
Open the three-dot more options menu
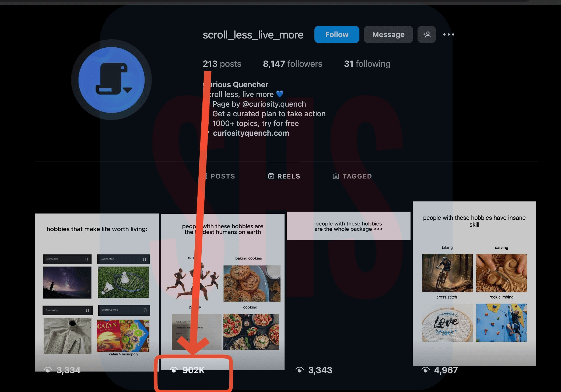tap(448, 34)
